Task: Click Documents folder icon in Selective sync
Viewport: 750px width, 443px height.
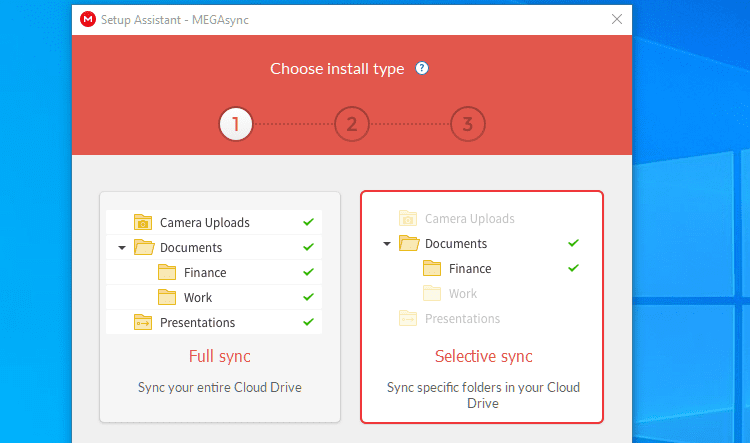Action: pyautogui.click(x=409, y=244)
